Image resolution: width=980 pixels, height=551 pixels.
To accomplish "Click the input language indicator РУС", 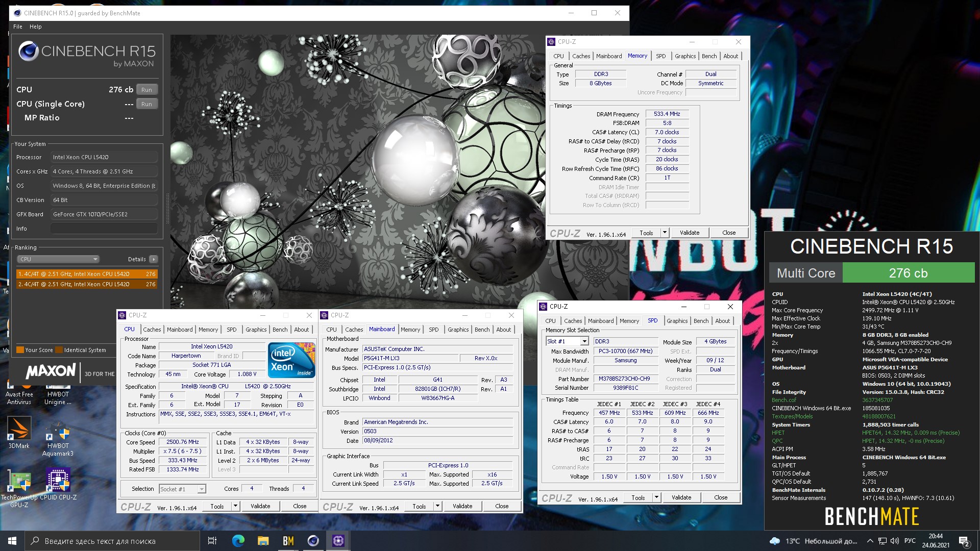I will click(x=910, y=541).
